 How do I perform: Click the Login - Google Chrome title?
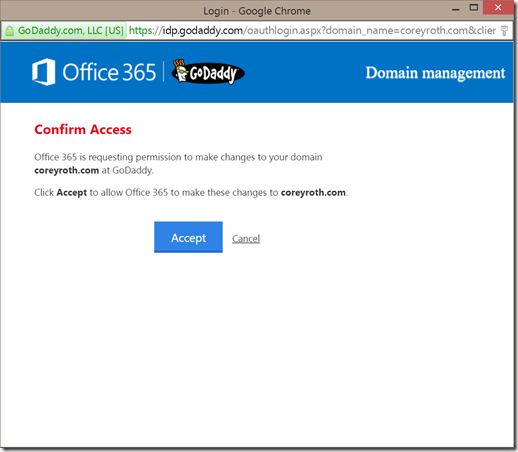click(257, 11)
